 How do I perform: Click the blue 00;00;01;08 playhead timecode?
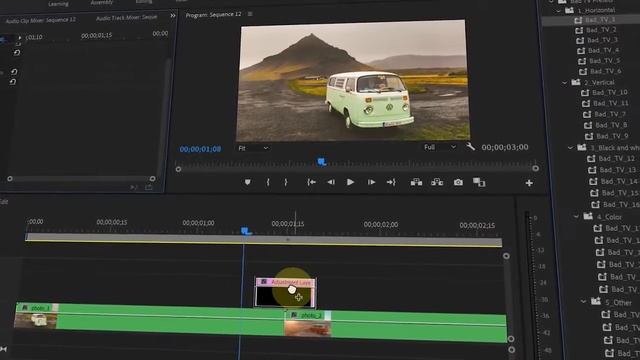click(x=200, y=149)
